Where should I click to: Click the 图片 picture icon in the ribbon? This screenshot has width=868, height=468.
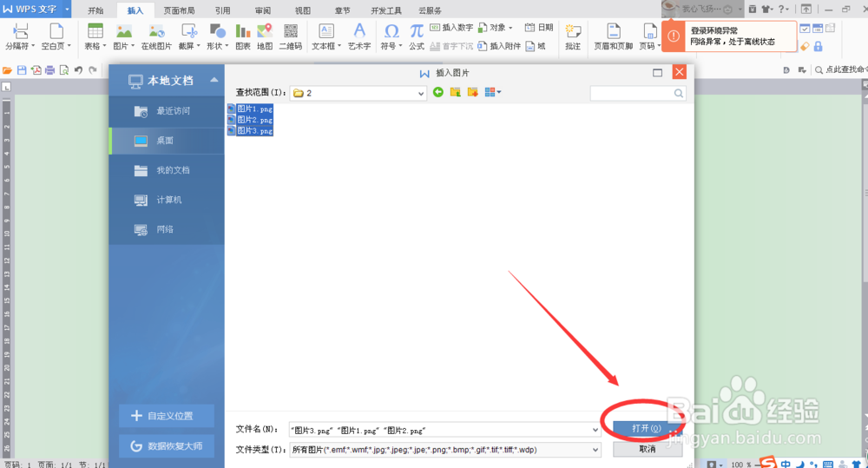124,31
